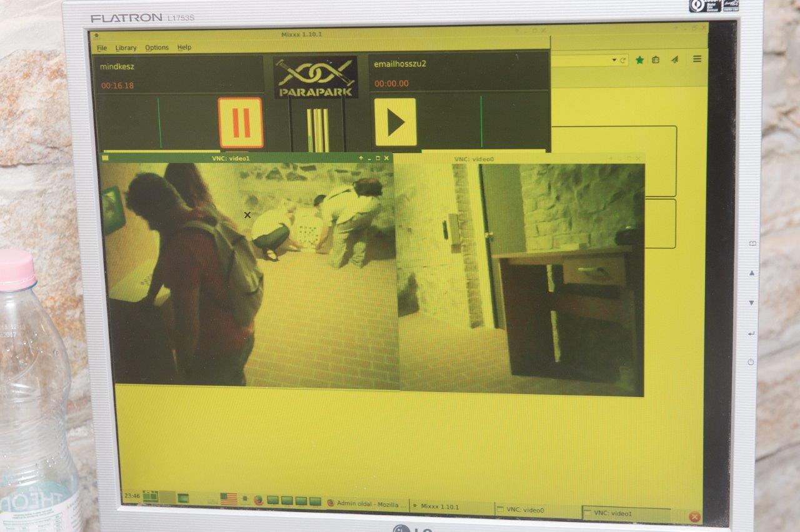Viewport: 800px width, 532px height.
Task: Open the Library menu
Action: 126,48
